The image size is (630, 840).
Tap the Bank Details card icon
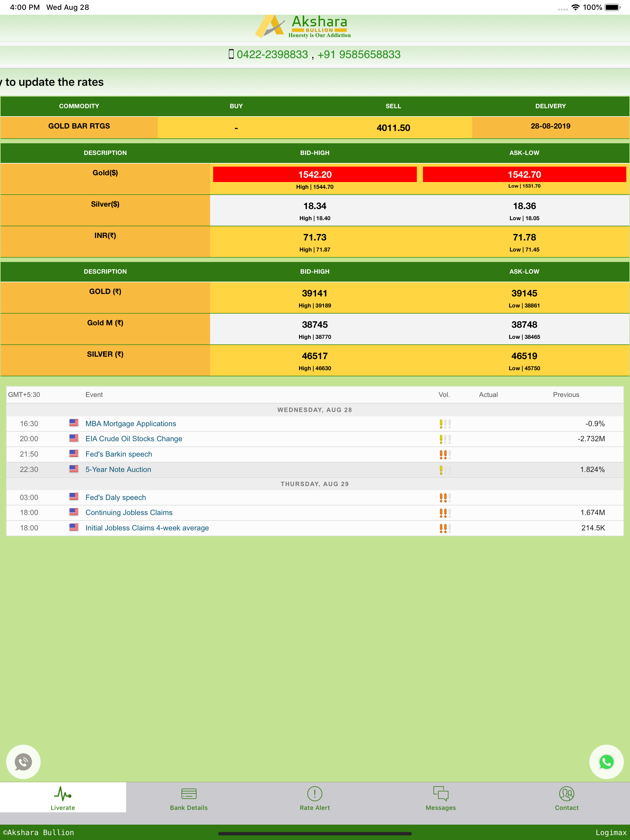click(189, 794)
